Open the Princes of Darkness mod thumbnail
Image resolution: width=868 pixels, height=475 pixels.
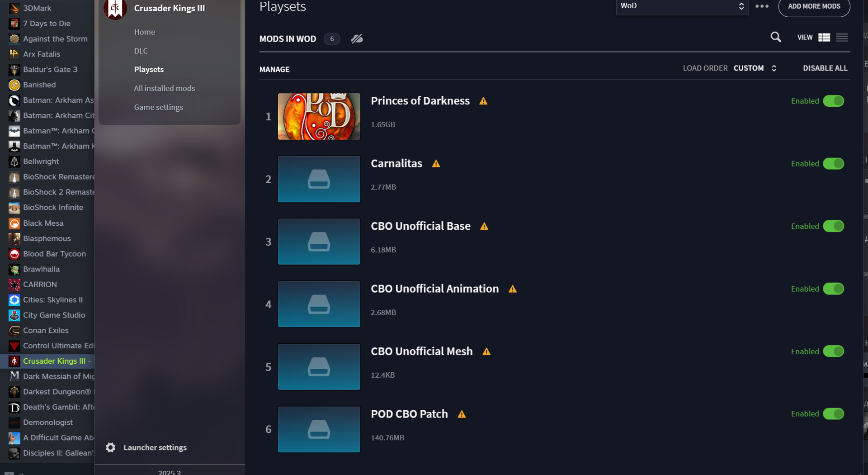point(319,117)
